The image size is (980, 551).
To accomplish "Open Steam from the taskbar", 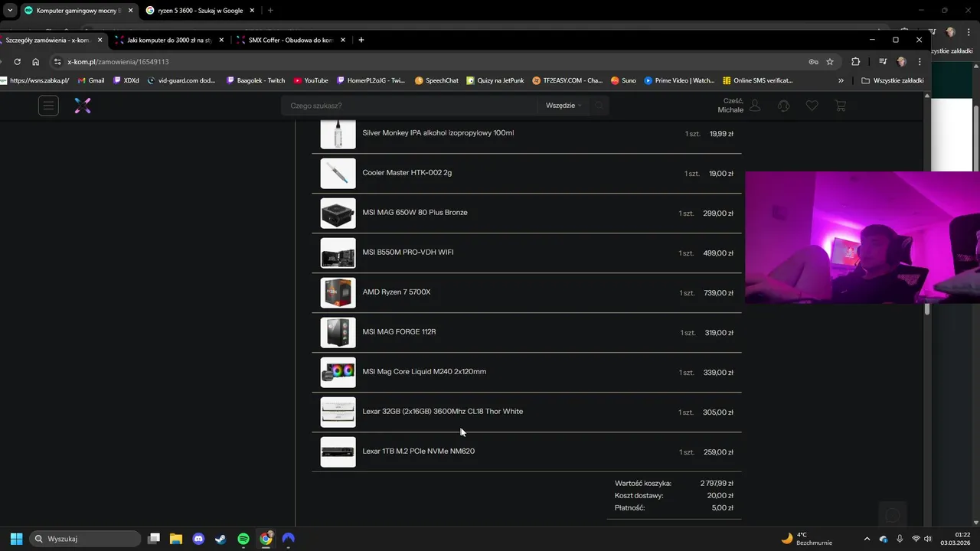I will tap(220, 539).
